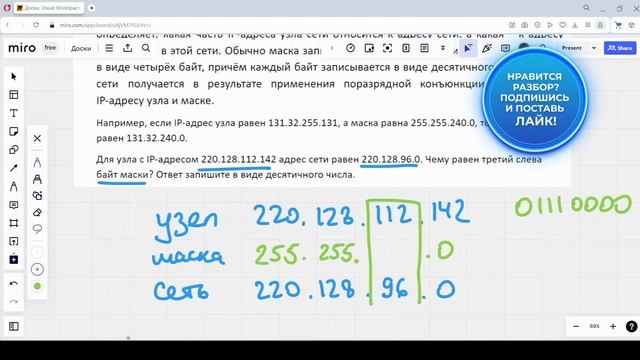640x360 pixels.
Task: Click the Present button
Action: (571, 48)
